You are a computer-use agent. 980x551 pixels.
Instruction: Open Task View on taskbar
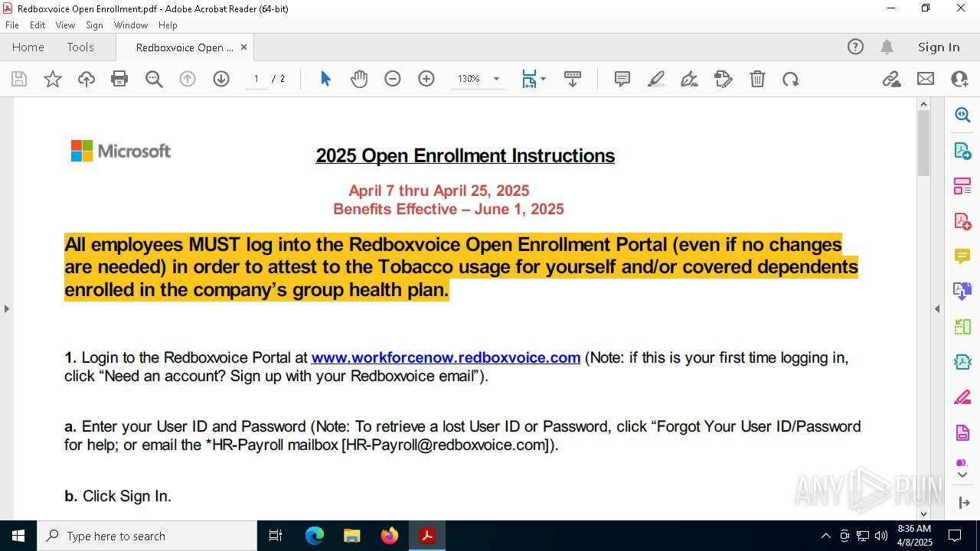(276, 536)
